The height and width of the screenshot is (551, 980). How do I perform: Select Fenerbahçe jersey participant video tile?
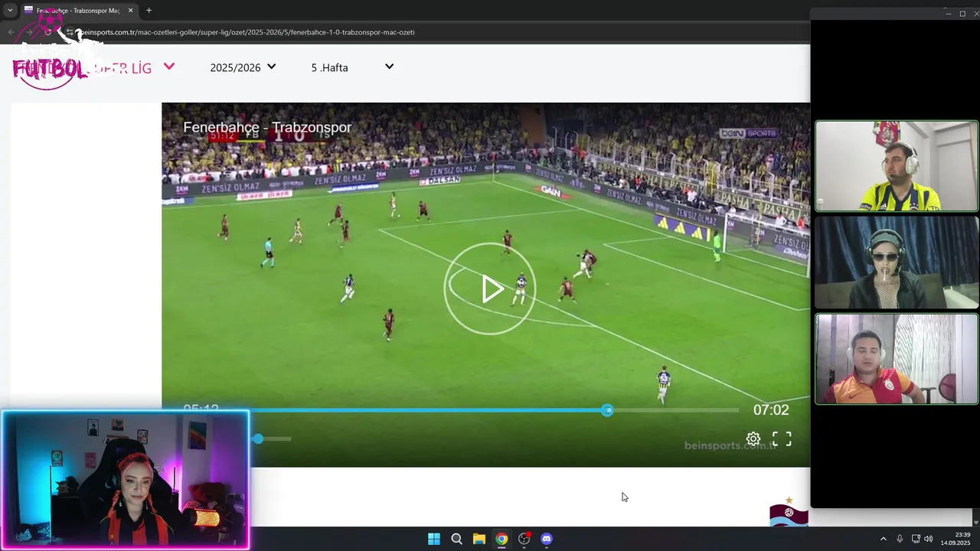pos(897,165)
